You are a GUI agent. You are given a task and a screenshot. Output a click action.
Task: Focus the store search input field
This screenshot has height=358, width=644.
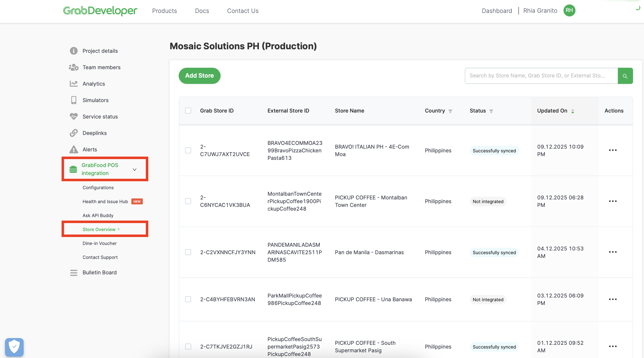pyautogui.click(x=541, y=76)
